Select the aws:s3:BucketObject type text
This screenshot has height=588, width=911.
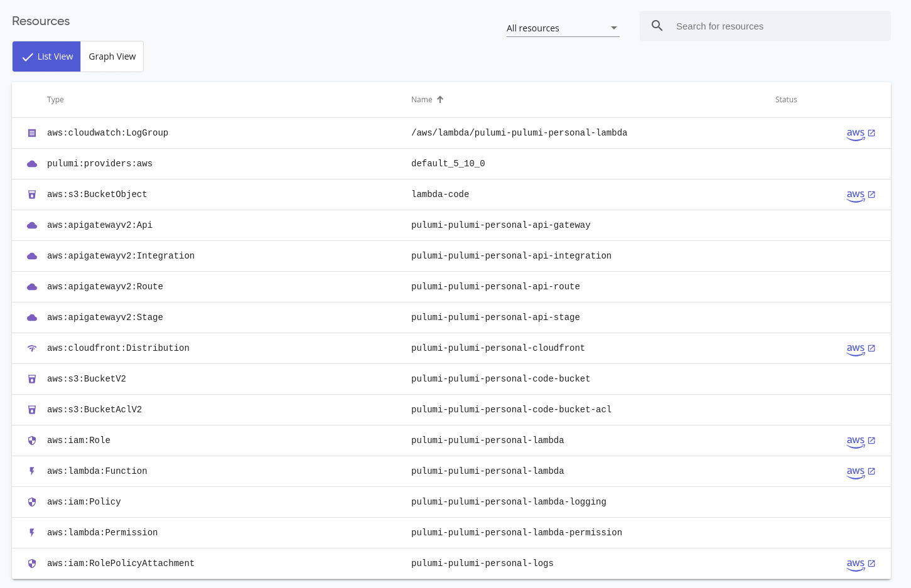(97, 195)
